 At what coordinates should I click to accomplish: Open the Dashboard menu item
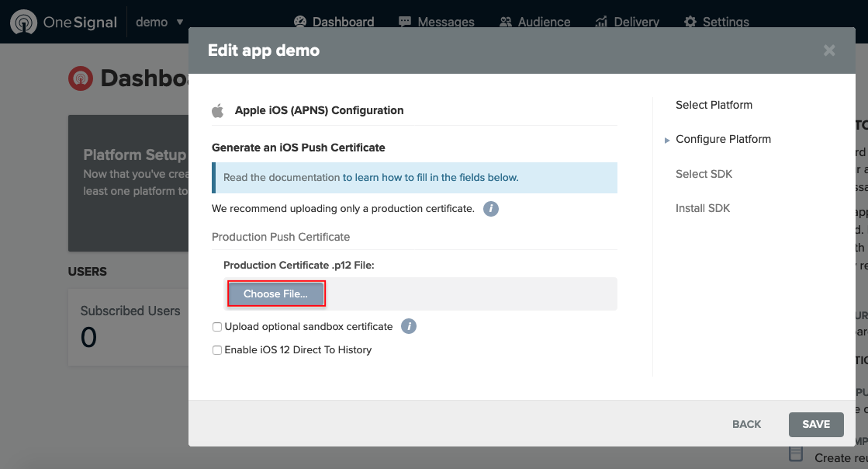(334, 23)
